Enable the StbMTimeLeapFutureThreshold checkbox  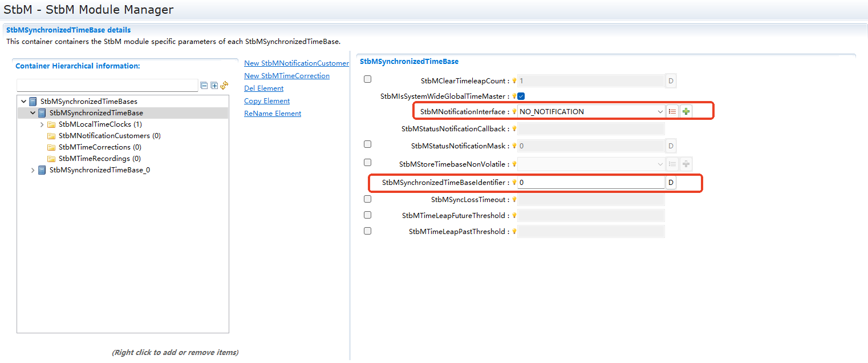click(x=367, y=215)
